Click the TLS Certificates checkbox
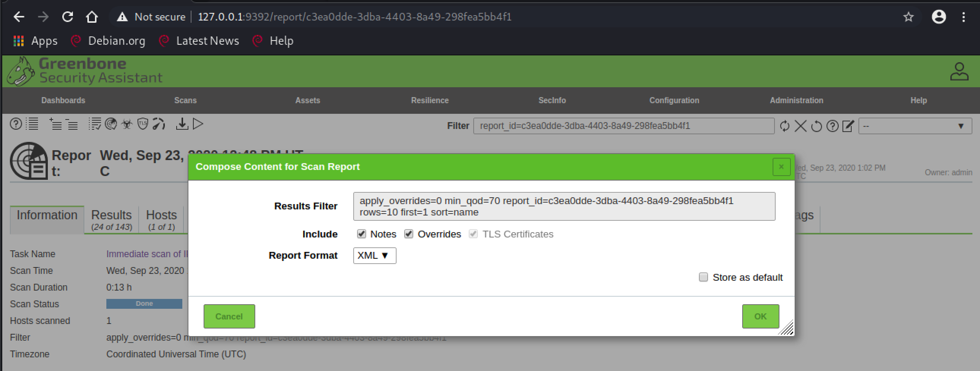This screenshot has height=371, width=980. pos(473,234)
